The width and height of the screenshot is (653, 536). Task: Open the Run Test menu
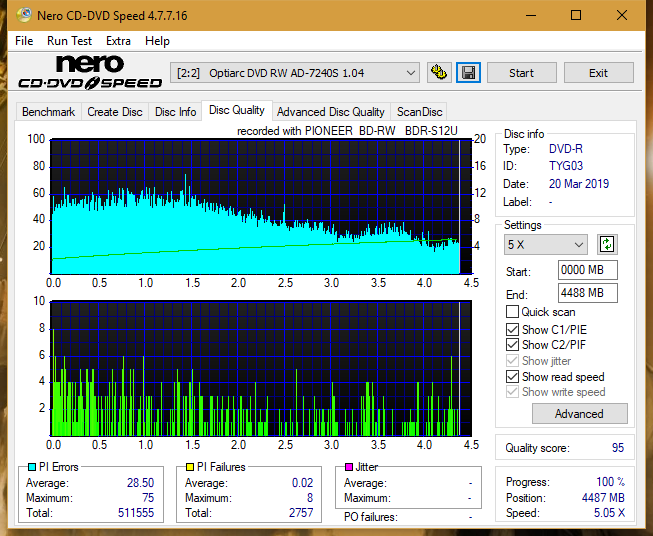[69, 41]
